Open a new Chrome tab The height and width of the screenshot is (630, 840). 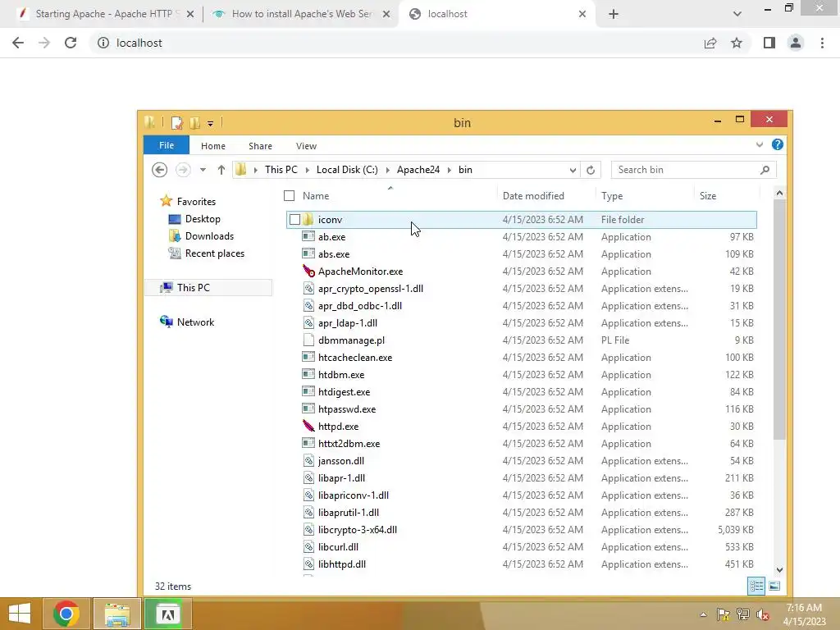[x=614, y=14]
